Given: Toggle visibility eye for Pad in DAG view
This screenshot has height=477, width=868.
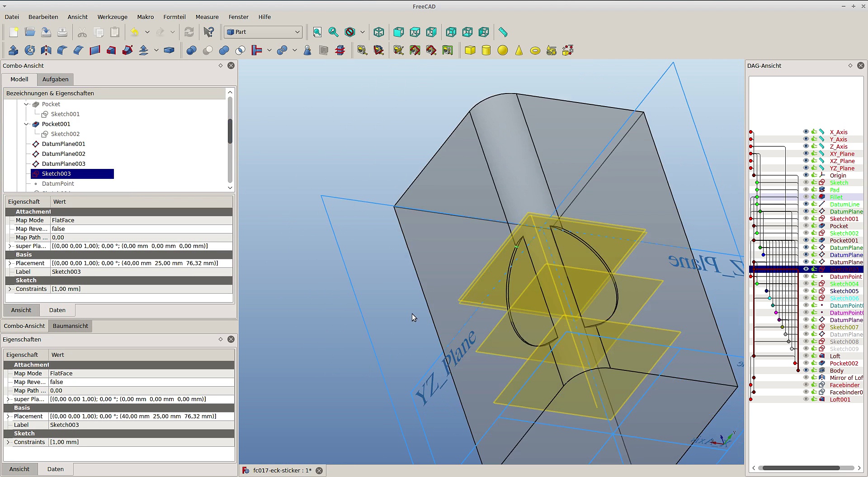Looking at the screenshot, I should (x=806, y=190).
